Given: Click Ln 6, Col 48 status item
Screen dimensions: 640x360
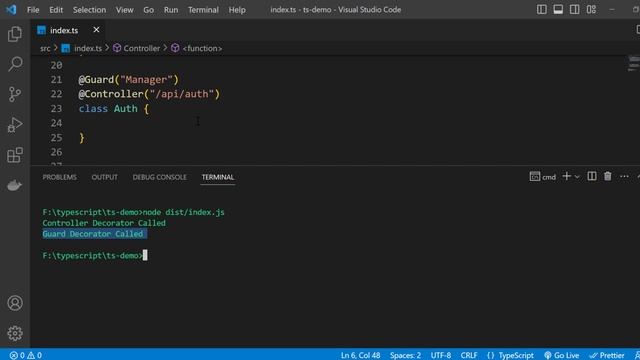Looking at the screenshot, I should click(360, 355).
